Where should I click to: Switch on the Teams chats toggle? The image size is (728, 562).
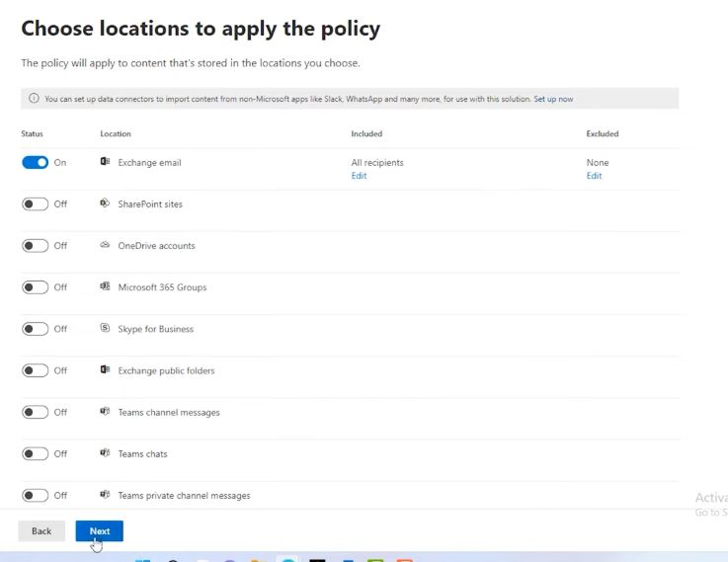tap(35, 453)
